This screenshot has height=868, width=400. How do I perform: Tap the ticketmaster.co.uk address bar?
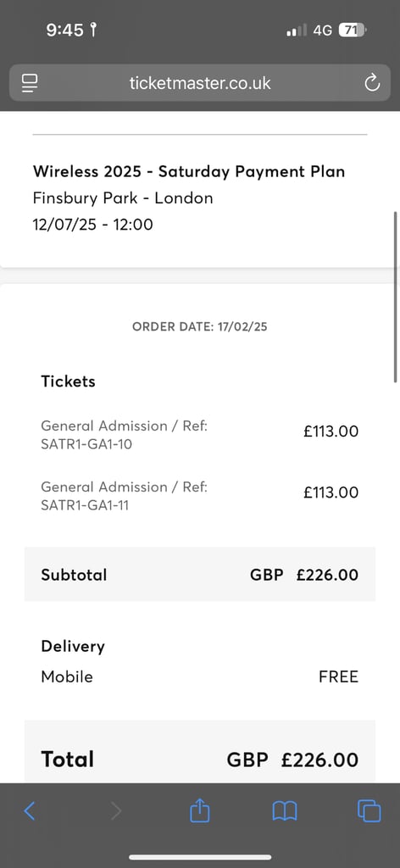point(200,83)
